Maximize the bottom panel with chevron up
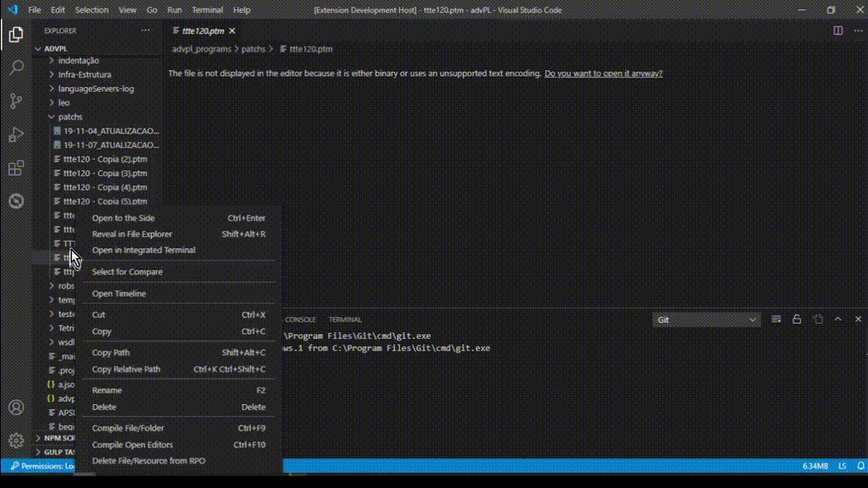Viewport: 868px width, 488px height. [837, 319]
